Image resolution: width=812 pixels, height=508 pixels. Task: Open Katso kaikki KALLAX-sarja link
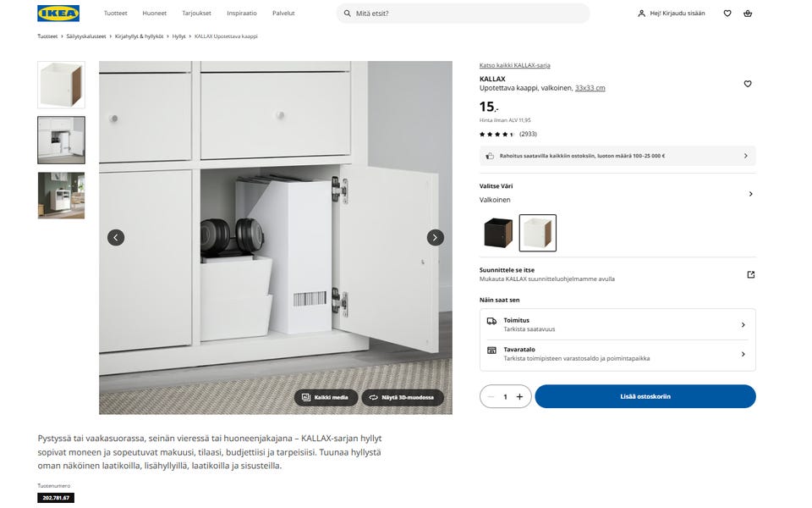[x=515, y=65]
